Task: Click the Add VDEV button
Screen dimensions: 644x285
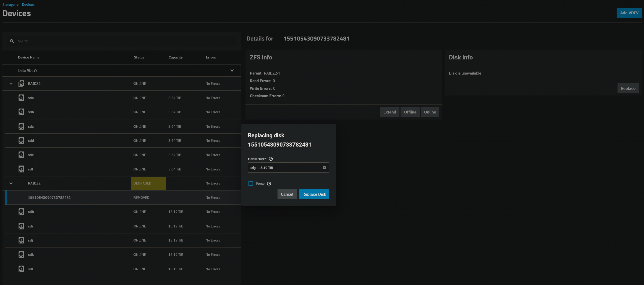Action: tap(629, 13)
